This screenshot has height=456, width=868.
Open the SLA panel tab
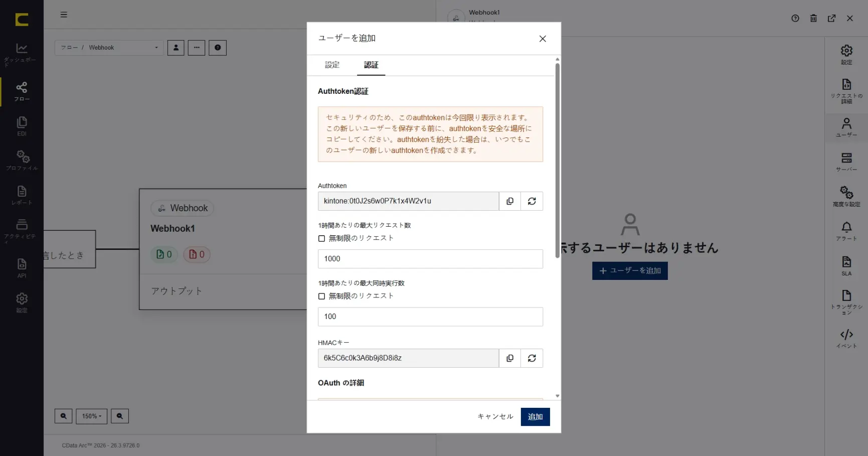point(846,266)
